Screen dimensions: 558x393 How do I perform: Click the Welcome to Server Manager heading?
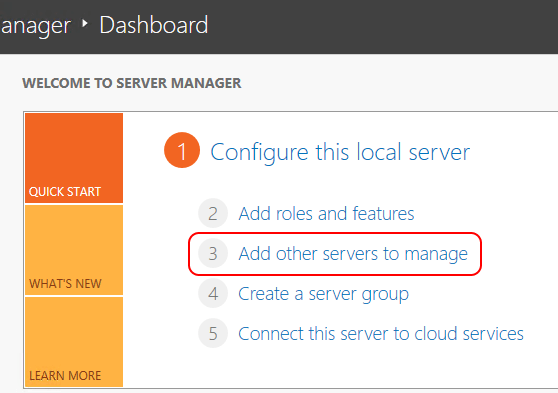pos(132,83)
